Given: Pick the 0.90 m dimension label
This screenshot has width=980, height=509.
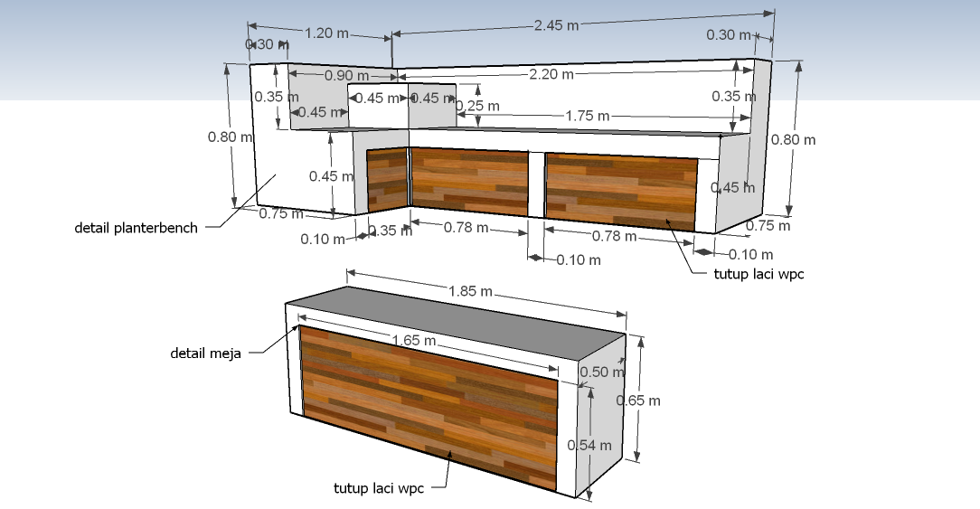Looking at the screenshot, I should (x=346, y=76).
